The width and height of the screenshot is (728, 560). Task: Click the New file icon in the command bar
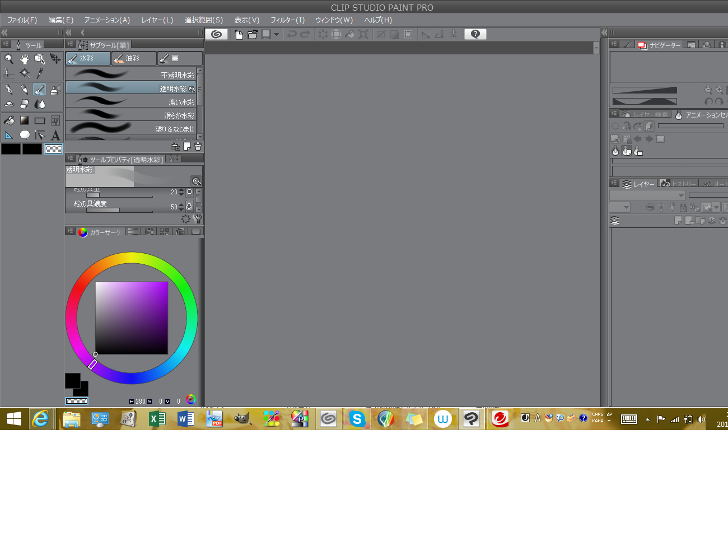(x=239, y=34)
